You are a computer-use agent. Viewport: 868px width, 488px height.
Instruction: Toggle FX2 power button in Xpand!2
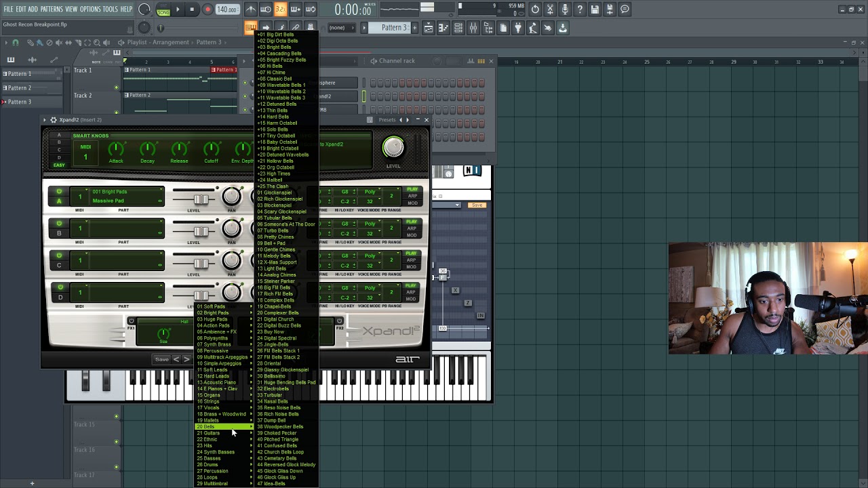pos(339,321)
